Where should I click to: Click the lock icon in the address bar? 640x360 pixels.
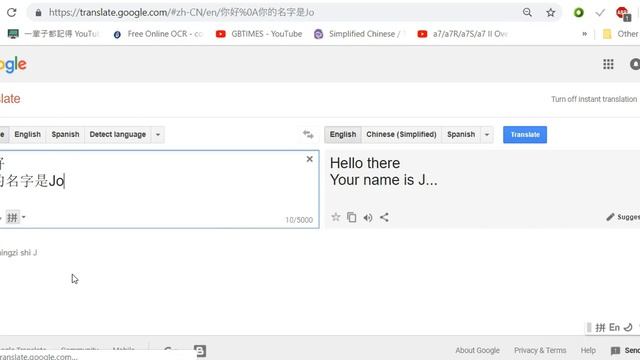[38, 13]
